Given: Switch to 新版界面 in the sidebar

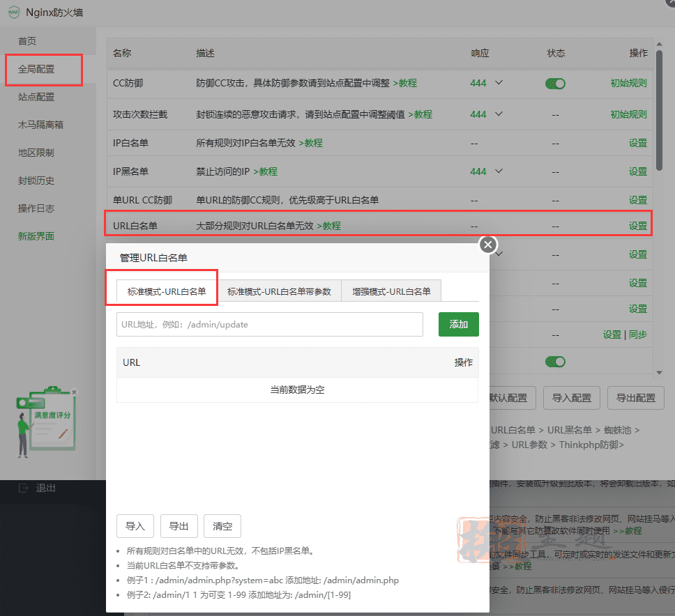Looking at the screenshot, I should coord(36,237).
